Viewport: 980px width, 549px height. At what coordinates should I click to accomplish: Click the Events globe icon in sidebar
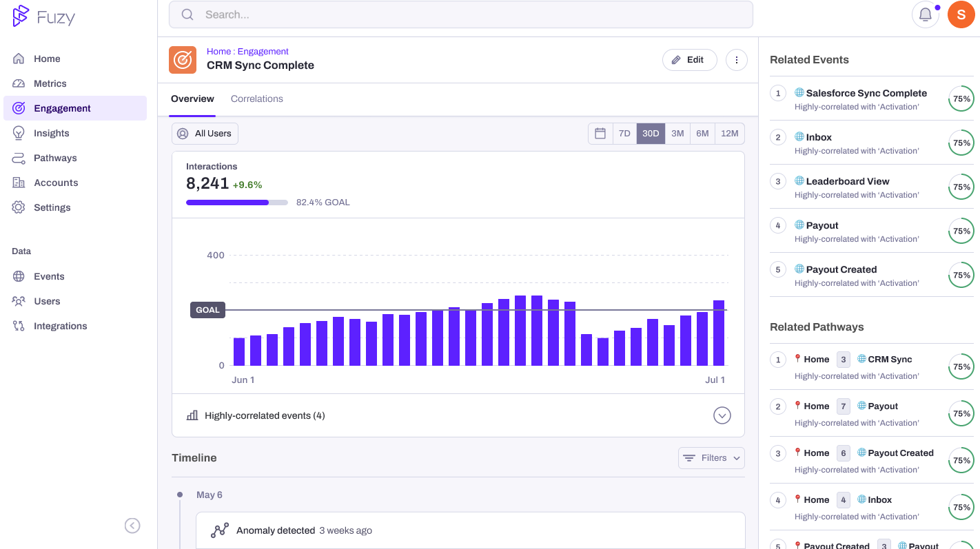(19, 276)
